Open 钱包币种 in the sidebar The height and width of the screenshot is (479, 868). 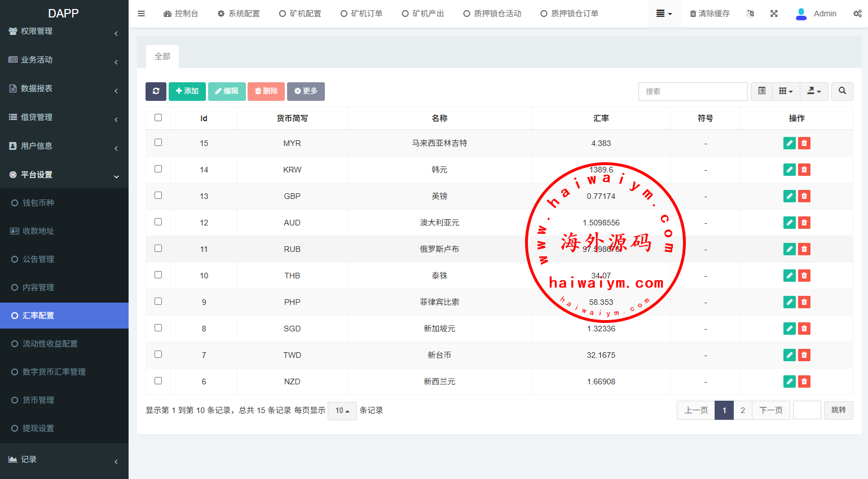point(38,203)
